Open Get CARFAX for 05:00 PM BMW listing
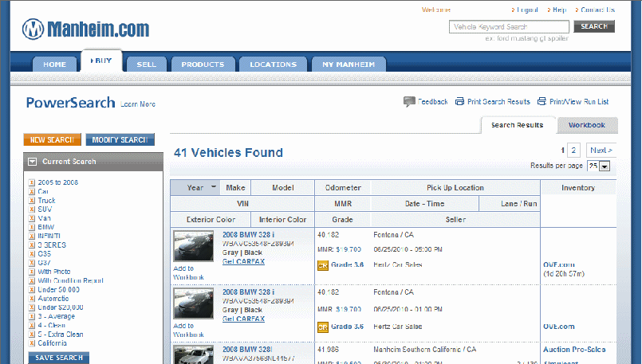The width and height of the screenshot is (642, 364). coord(243,262)
